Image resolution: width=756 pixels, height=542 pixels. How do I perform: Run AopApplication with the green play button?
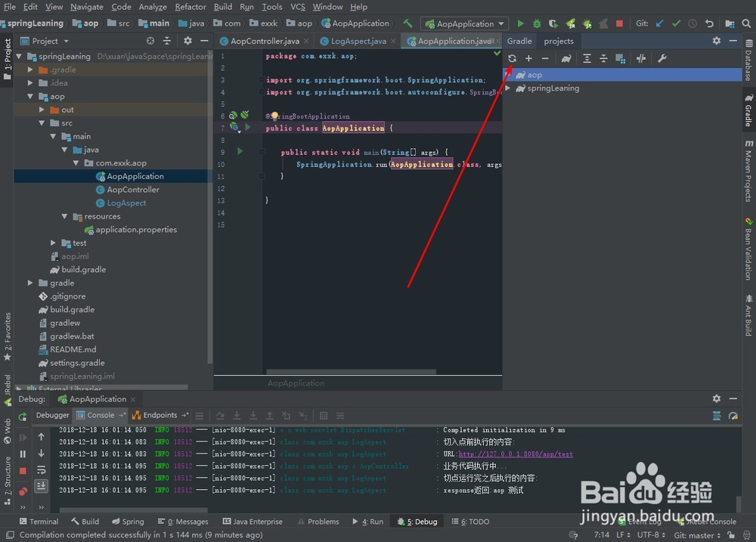pyautogui.click(x=521, y=23)
